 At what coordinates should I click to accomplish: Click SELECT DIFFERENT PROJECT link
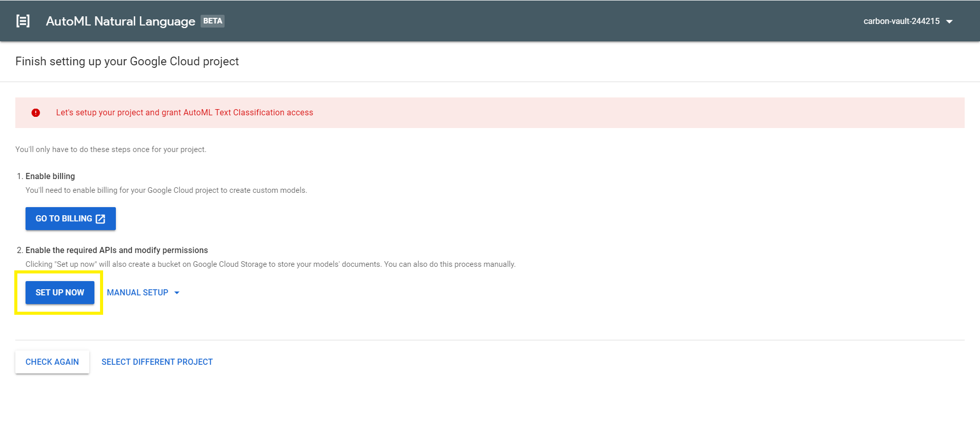pos(157,362)
